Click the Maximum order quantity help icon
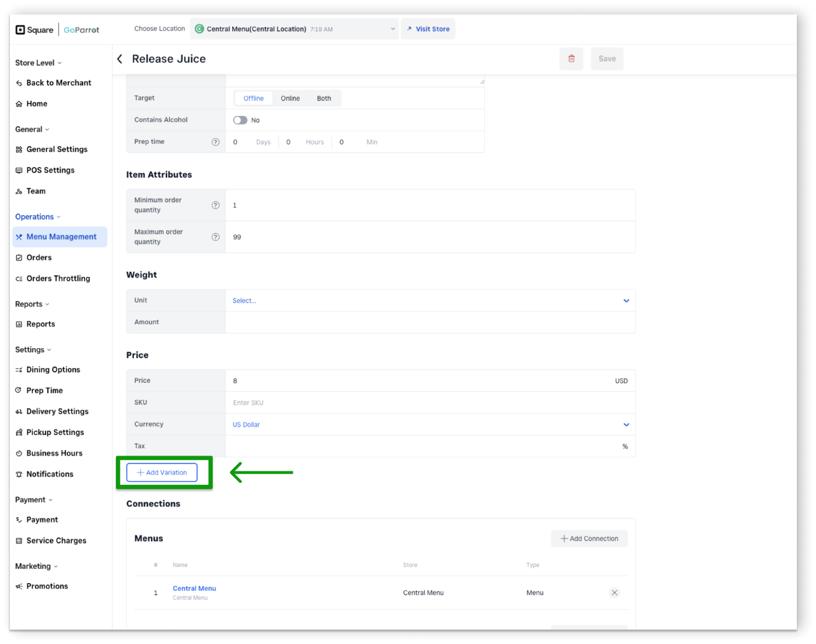 [x=215, y=237]
